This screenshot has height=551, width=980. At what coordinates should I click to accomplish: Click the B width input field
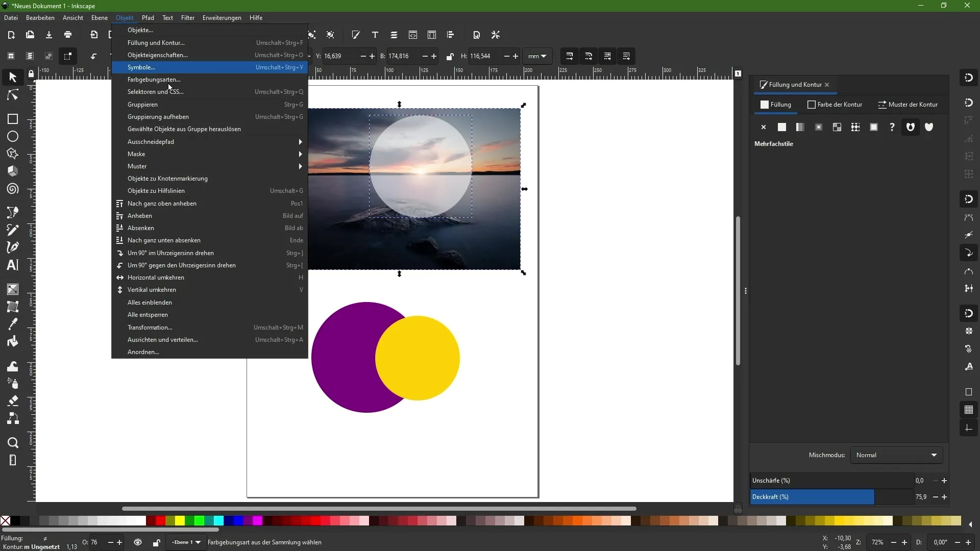pos(402,56)
